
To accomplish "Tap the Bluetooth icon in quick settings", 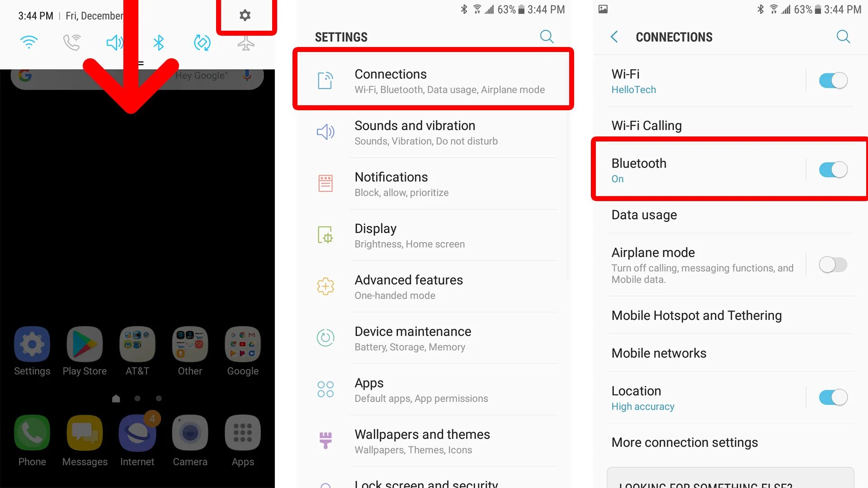I will click(x=158, y=42).
